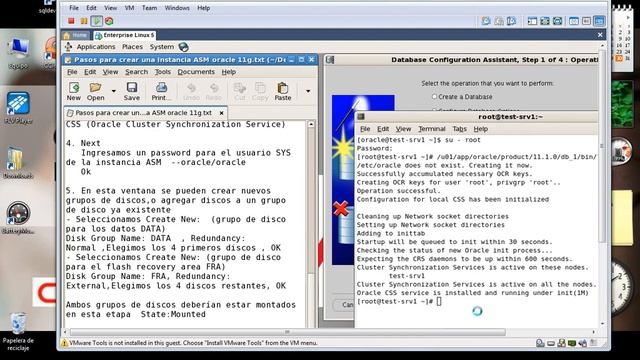The height and width of the screenshot is (360, 640).
Task: Open the terminal window View menu
Action: click(x=403, y=129)
